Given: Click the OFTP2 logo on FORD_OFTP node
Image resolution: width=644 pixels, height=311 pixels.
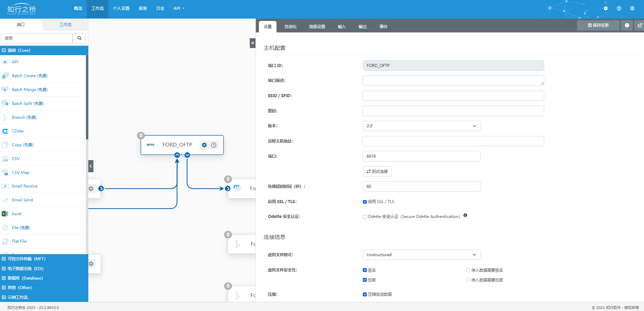Looking at the screenshot, I should (x=150, y=145).
